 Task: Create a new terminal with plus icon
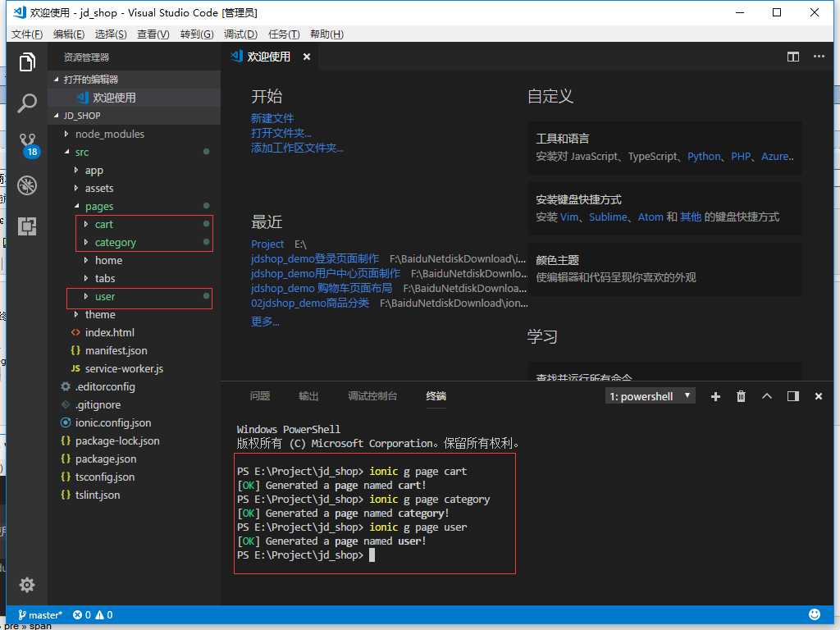click(x=715, y=396)
